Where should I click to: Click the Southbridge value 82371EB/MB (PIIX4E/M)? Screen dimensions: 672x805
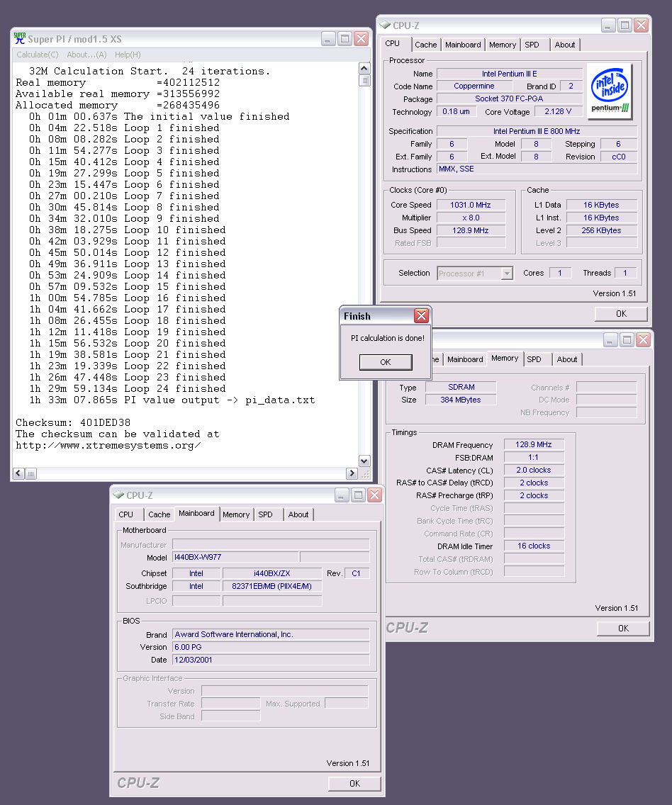(271, 586)
